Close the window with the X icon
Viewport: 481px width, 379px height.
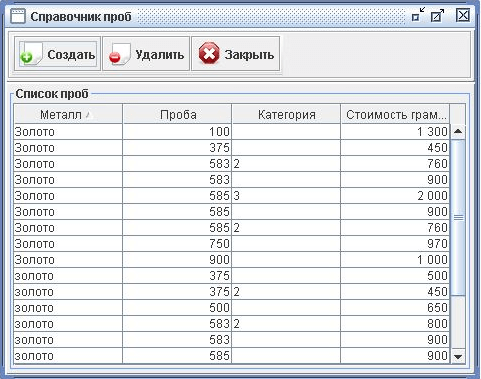coord(463,15)
